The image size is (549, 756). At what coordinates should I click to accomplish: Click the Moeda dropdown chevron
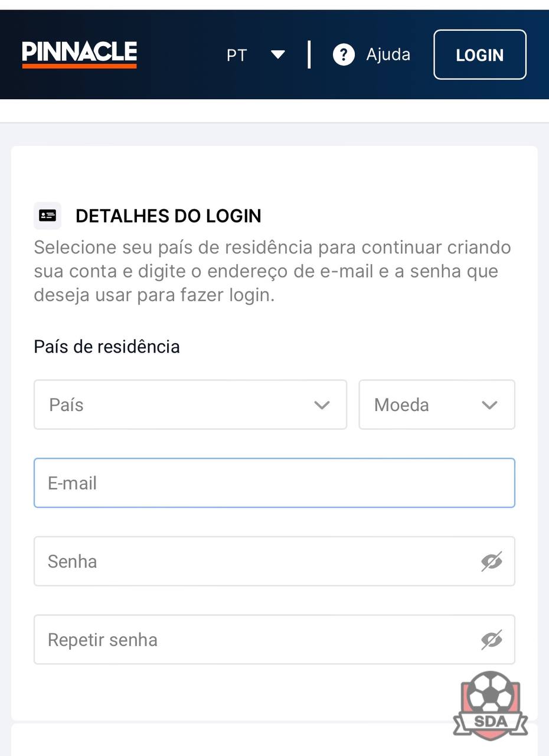(489, 405)
